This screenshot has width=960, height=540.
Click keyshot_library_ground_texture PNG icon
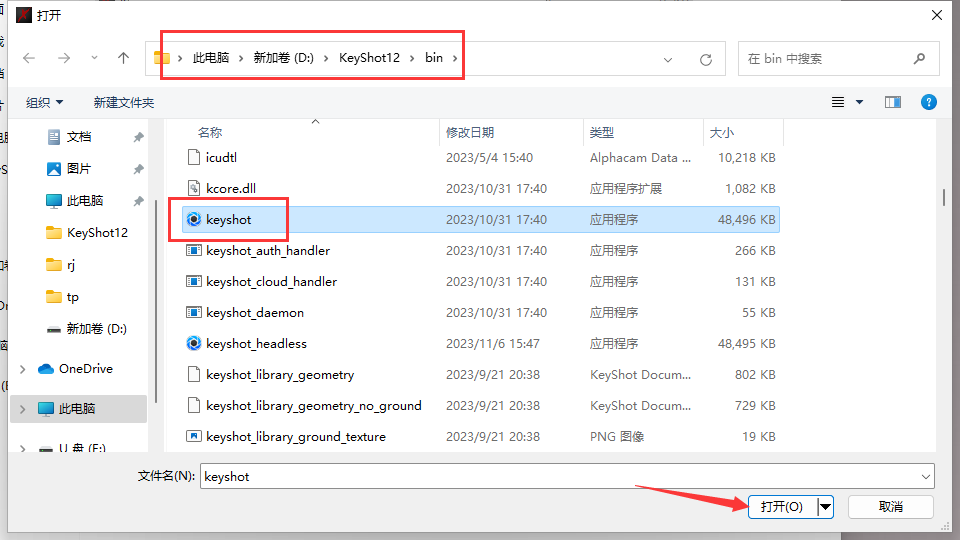(x=193, y=437)
